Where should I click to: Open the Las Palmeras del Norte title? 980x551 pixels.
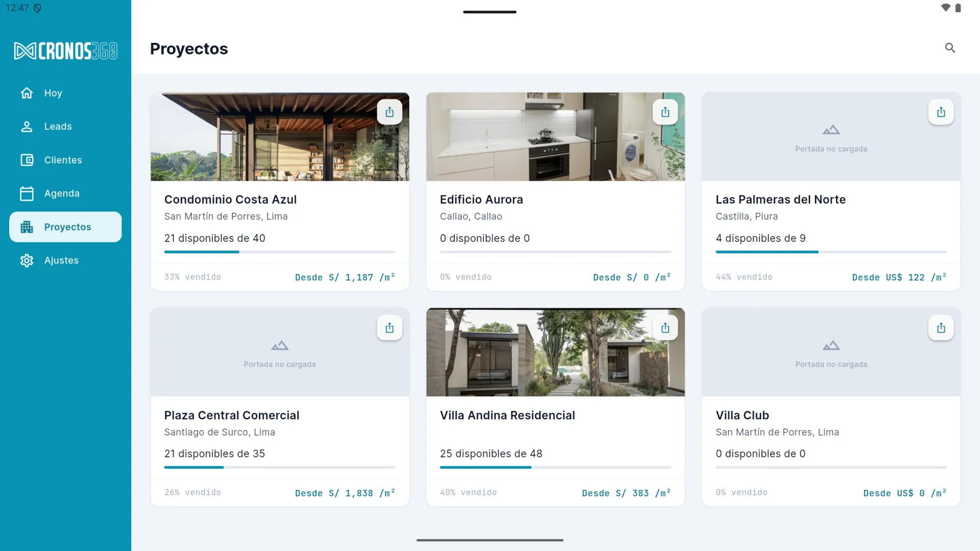click(x=780, y=199)
